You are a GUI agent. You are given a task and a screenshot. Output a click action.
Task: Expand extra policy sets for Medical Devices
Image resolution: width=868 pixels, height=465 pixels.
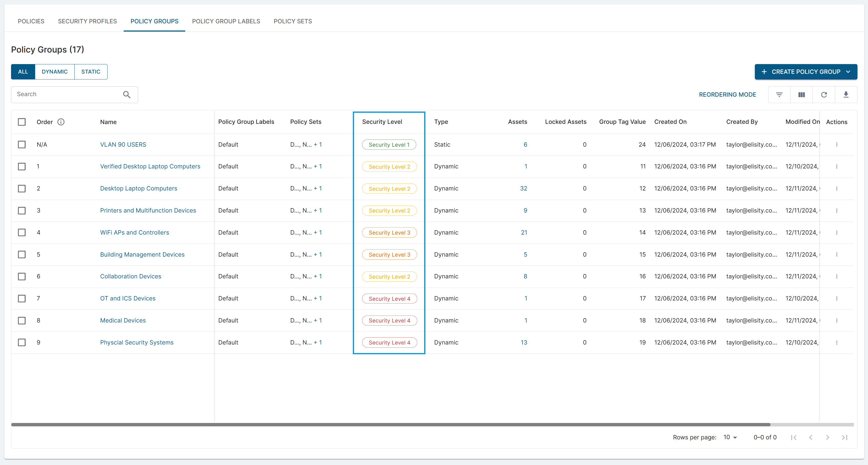(x=318, y=320)
